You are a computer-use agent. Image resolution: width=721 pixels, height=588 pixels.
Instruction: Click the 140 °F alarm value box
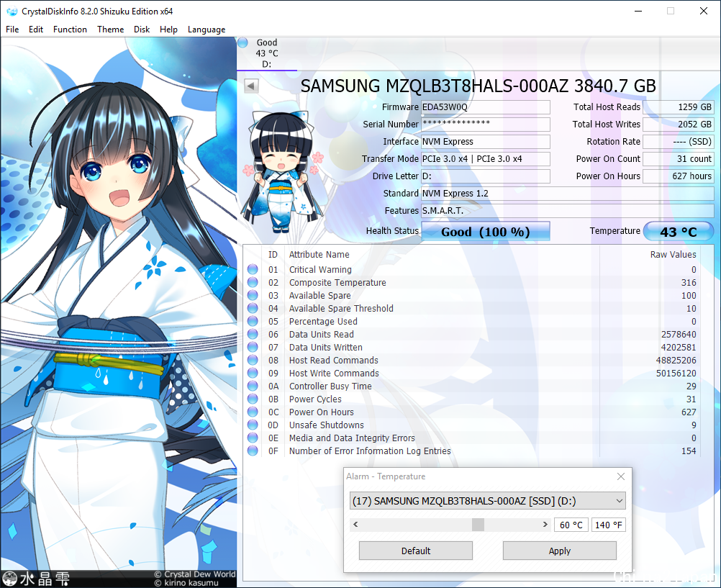[x=609, y=525]
